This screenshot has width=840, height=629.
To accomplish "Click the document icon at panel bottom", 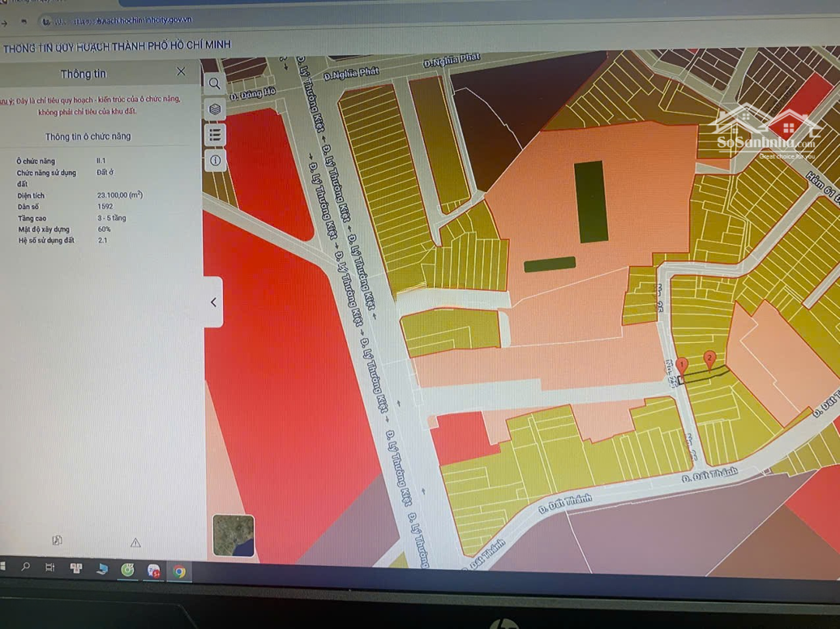I will click(x=57, y=540).
